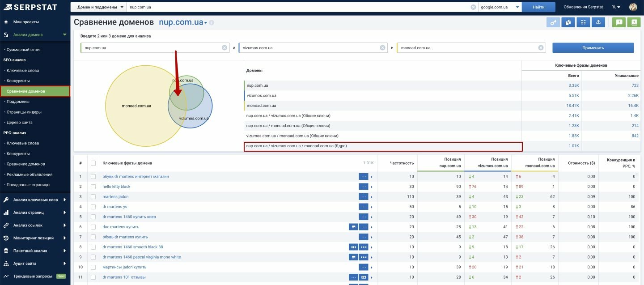Check the box for 'dr martens ys'

93,207
